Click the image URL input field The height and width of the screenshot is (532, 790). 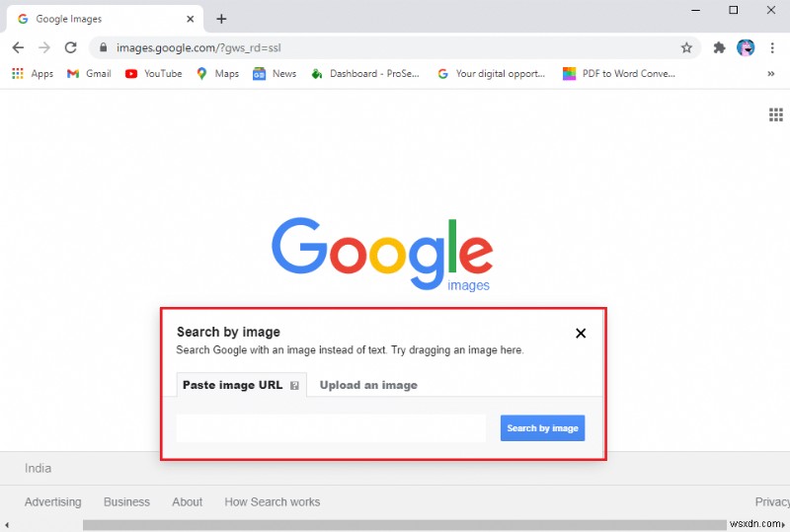(x=331, y=428)
